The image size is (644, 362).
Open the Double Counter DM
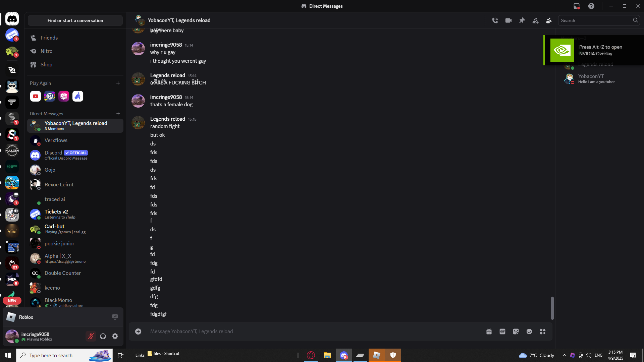75,273
